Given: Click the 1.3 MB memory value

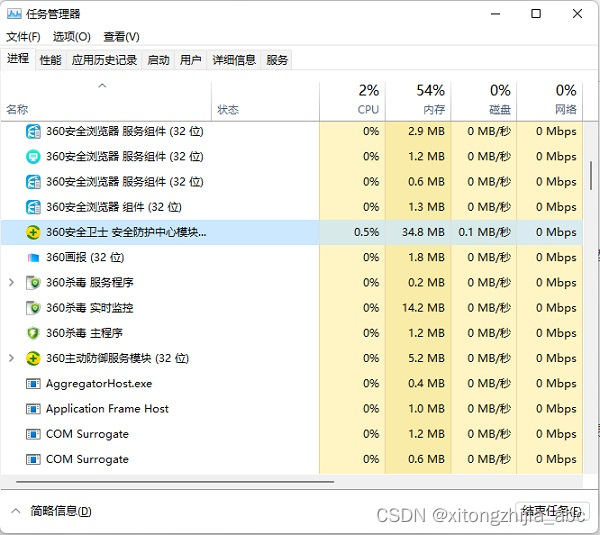Looking at the screenshot, I should pos(426,207).
